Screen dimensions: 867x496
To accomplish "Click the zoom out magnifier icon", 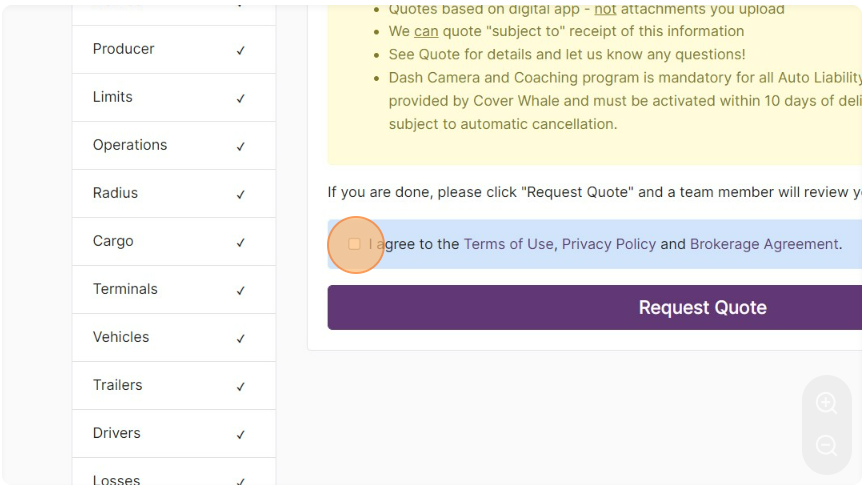I will [x=826, y=445].
